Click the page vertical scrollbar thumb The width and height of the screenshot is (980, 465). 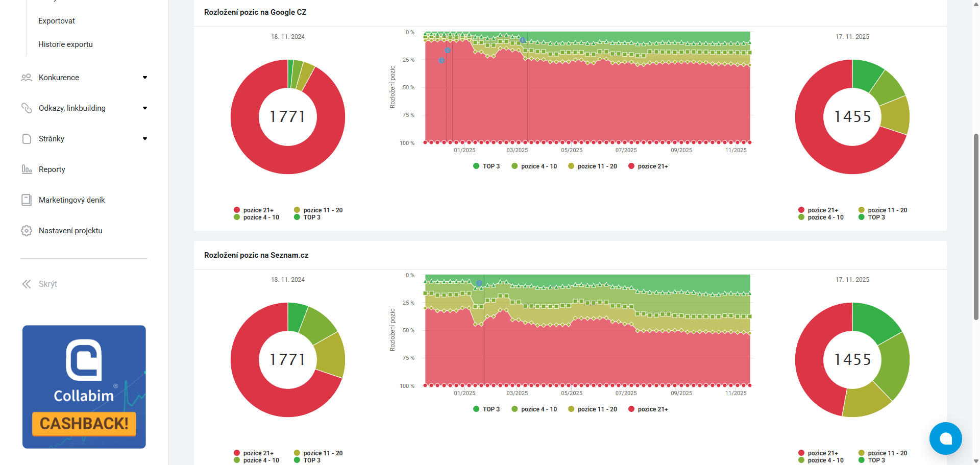click(x=976, y=227)
